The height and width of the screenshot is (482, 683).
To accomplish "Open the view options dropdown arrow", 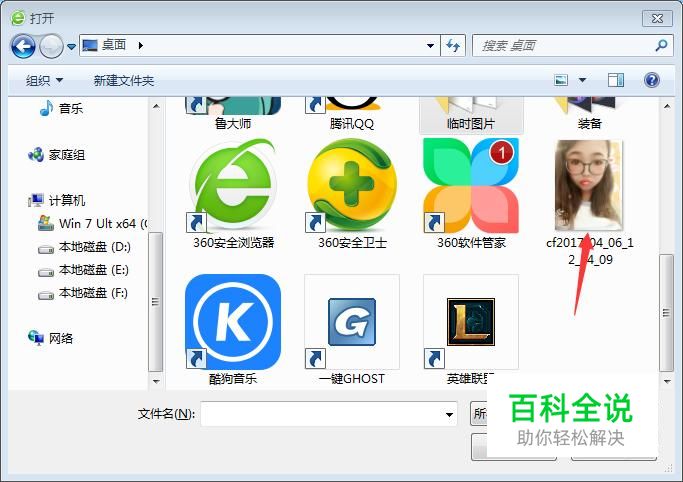I will (582, 80).
